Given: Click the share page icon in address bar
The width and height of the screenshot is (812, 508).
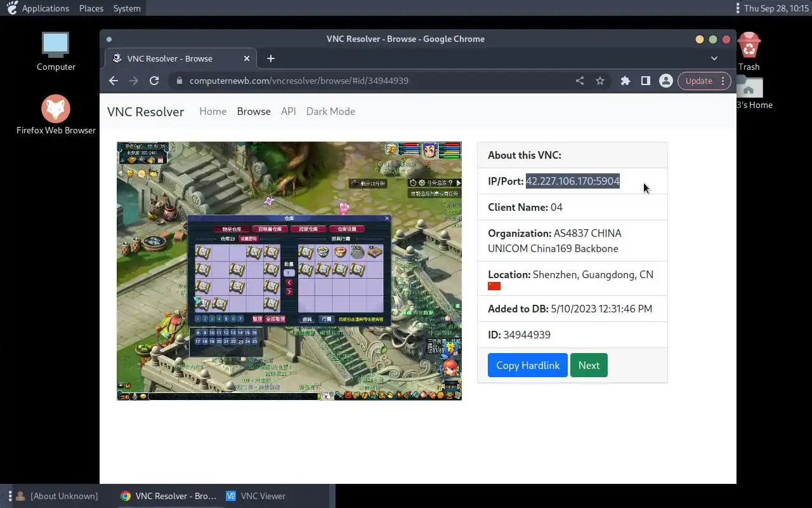Looking at the screenshot, I should (x=580, y=81).
